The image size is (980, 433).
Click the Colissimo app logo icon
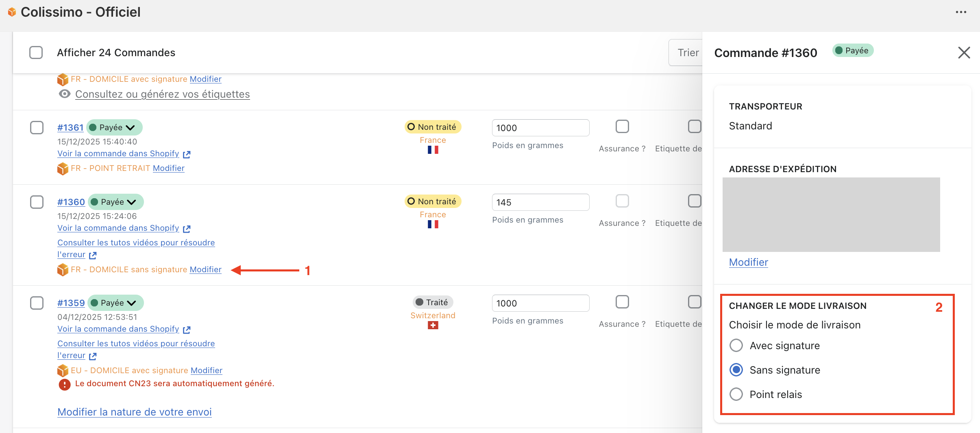(12, 12)
